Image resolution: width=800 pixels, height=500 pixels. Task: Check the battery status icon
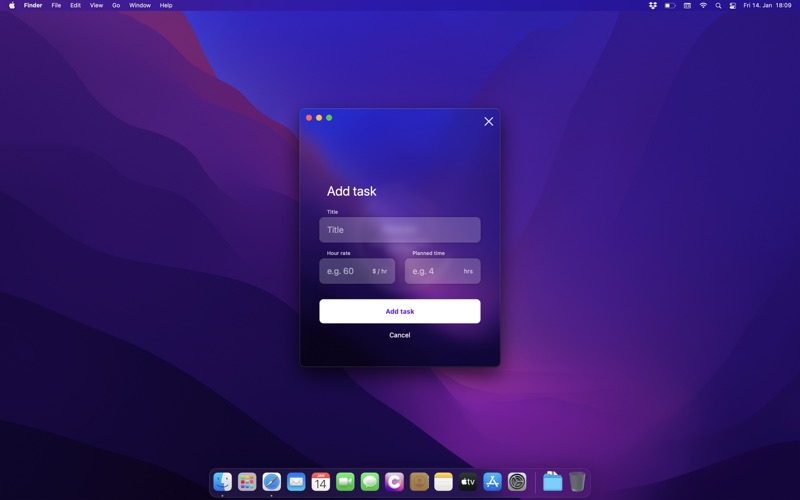pos(670,6)
